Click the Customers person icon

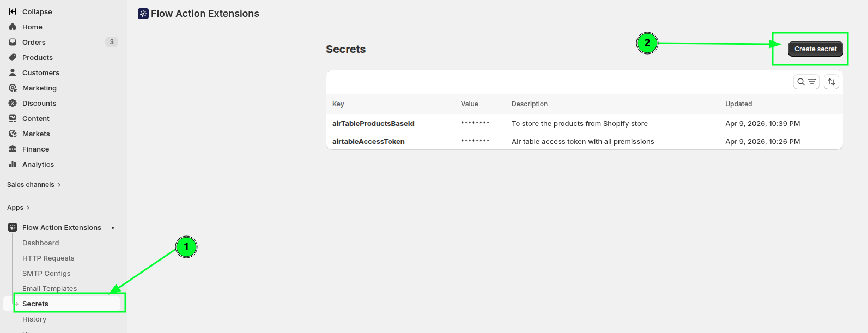tap(13, 72)
